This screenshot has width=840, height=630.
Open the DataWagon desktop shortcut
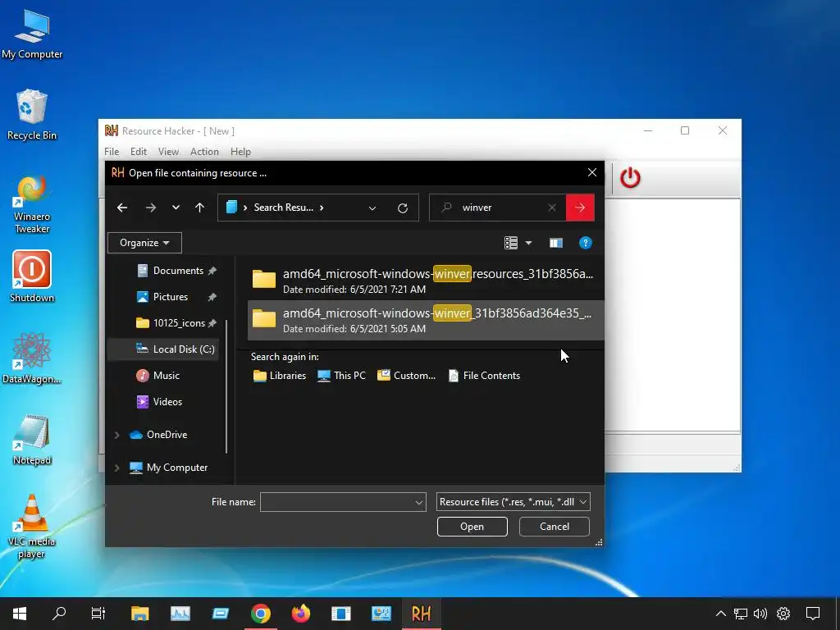click(32, 358)
